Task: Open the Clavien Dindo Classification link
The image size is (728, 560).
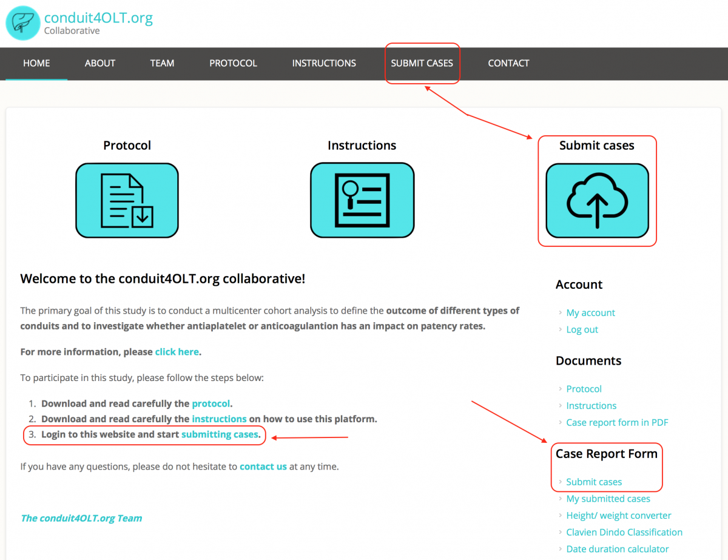Action: tap(624, 533)
